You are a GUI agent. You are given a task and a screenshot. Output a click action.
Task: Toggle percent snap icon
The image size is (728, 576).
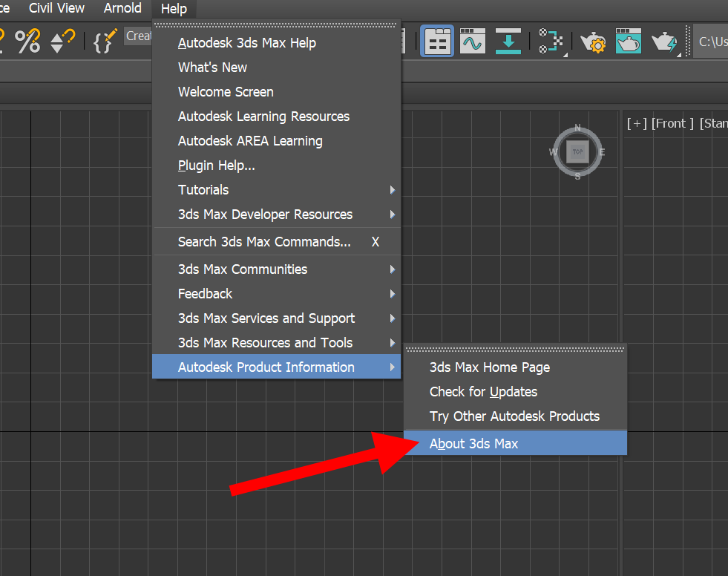28,42
